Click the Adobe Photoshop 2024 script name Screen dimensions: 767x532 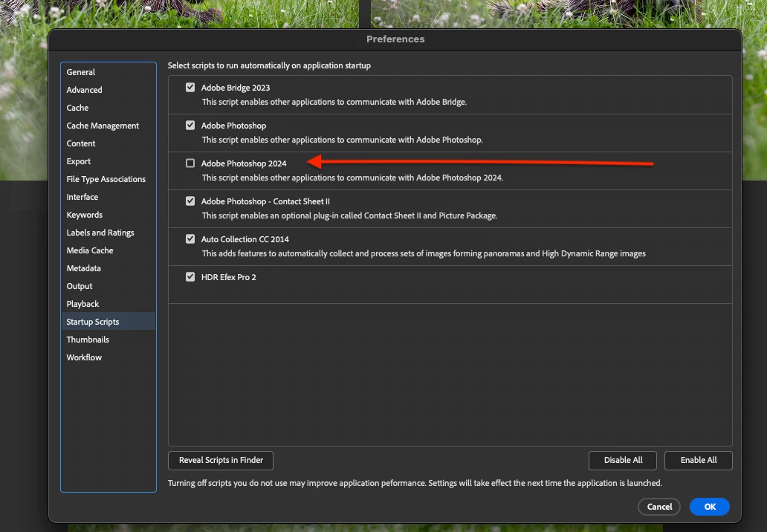point(244,163)
